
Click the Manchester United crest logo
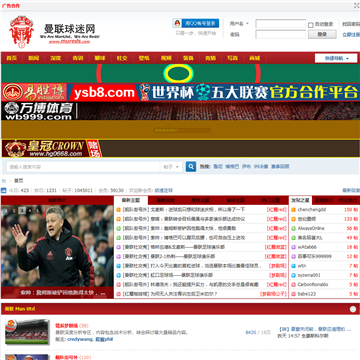(21, 32)
